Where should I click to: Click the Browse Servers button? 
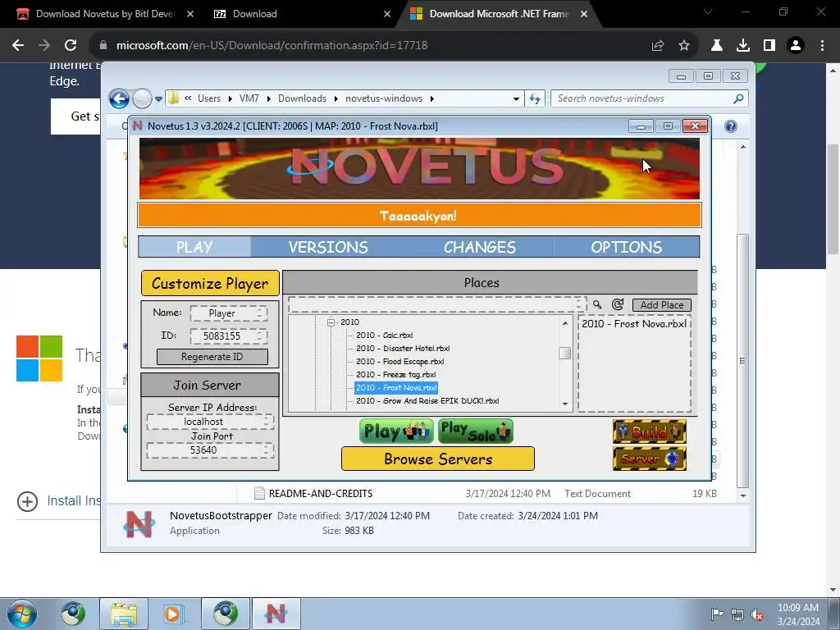point(438,459)
